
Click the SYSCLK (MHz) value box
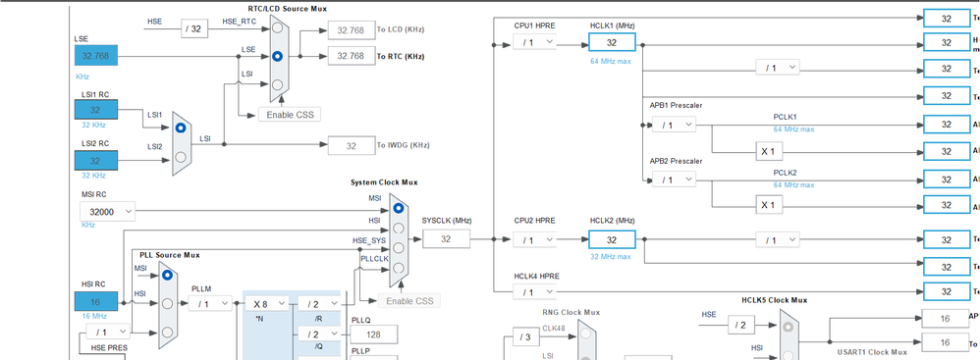(446, 238)
